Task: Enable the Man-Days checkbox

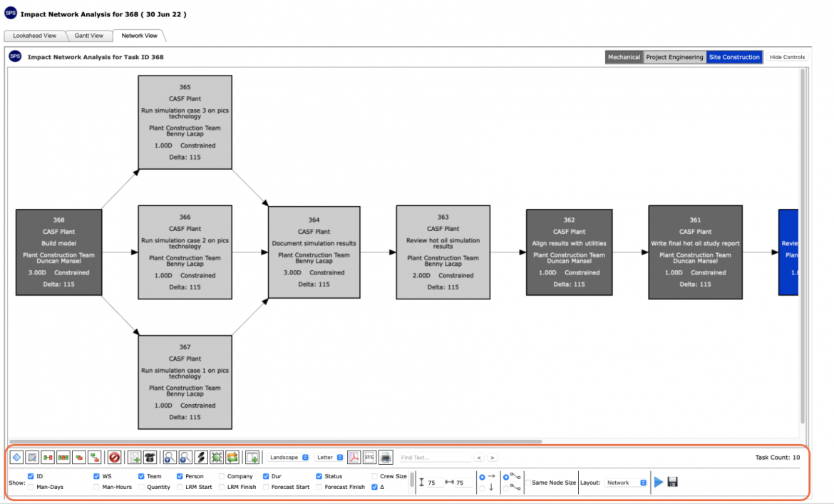Action: pyautogui.click(x=31, y=487)
